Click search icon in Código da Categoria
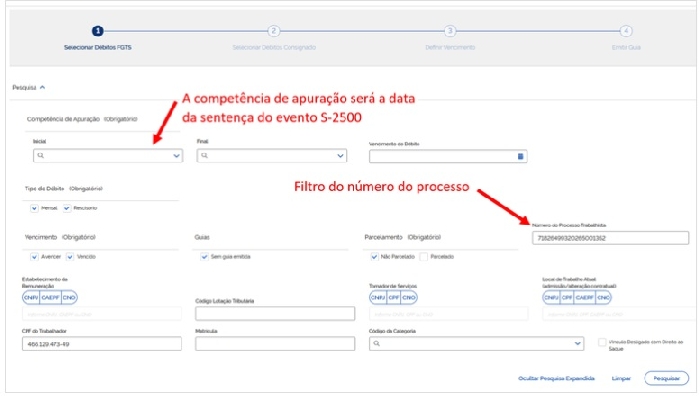 point(376,344)
